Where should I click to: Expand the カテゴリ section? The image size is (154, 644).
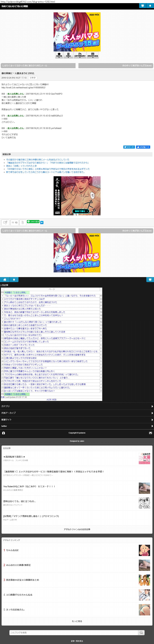coord(77,406)
